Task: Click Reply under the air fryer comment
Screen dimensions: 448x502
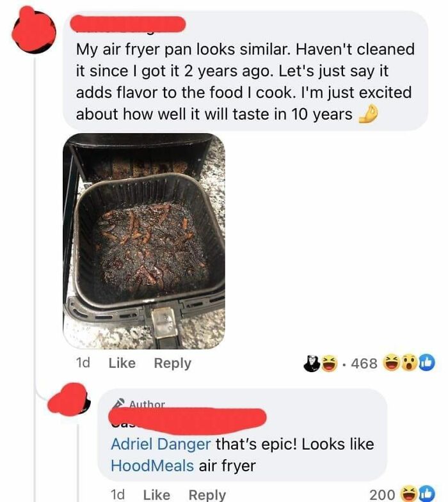Action: 172,363
